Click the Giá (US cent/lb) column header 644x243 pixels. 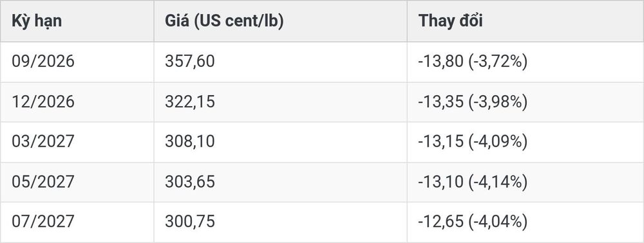pyautogui.click(x=224, y=21)
